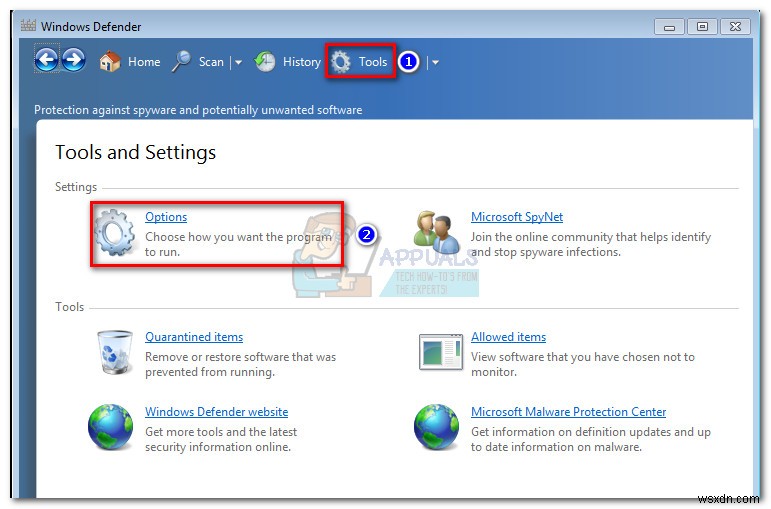This screenshot has height=509, width=771.
Task: Click the Microsoft SpyNet people icon
Action: 437,233
